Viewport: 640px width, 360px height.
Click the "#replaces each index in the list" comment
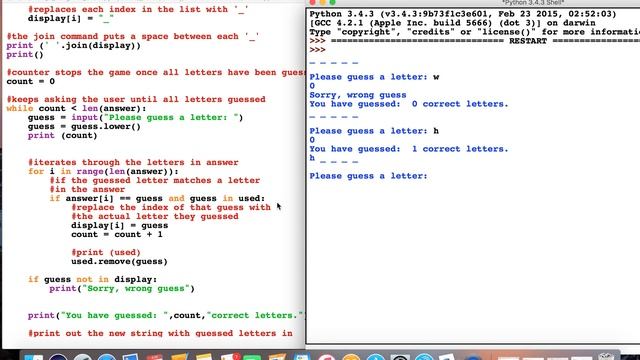138,9
